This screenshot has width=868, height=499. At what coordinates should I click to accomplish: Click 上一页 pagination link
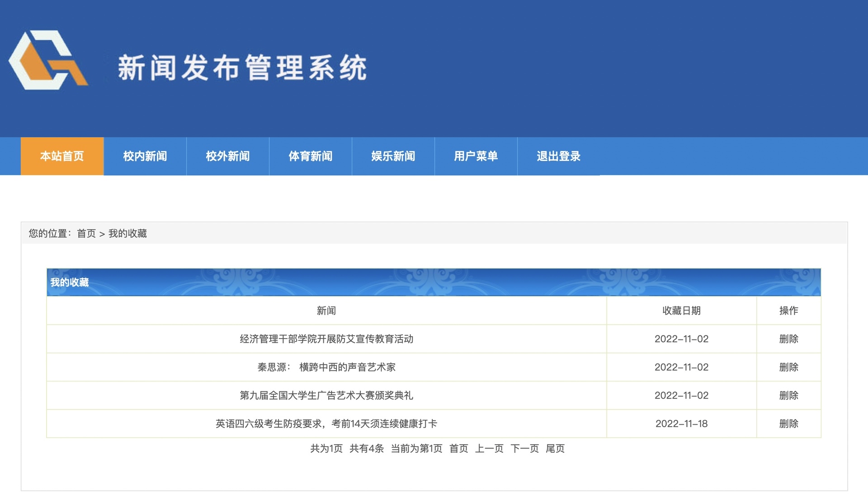click(x=489, y=449)
